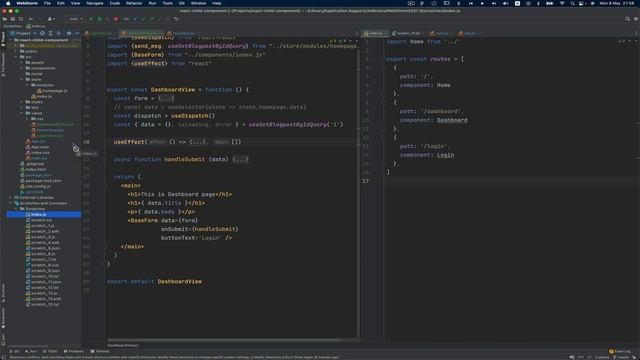Screen dimensions: 640x360
Task: Open the Terminal tool window button
Action: tap(100, 351)
